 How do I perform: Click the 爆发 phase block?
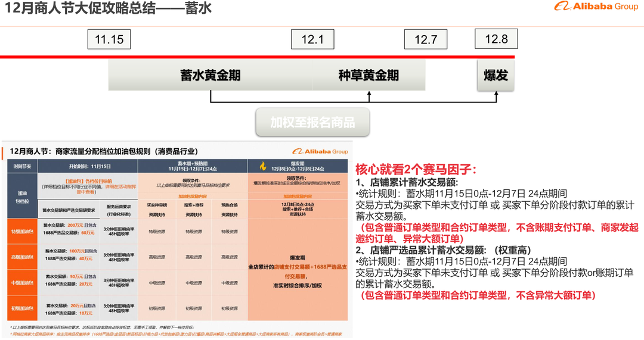point(496,75)
